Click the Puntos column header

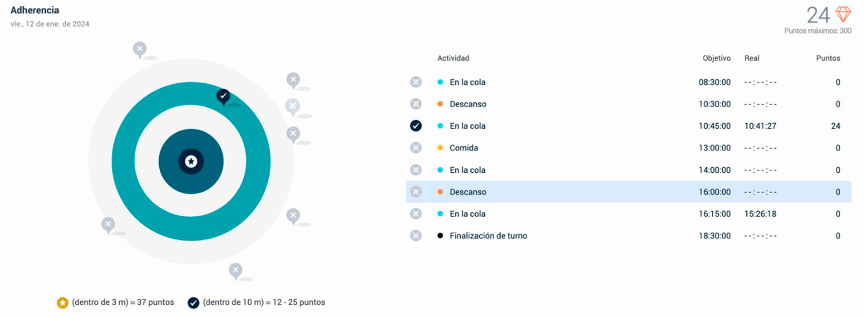[x=828, y=58]
